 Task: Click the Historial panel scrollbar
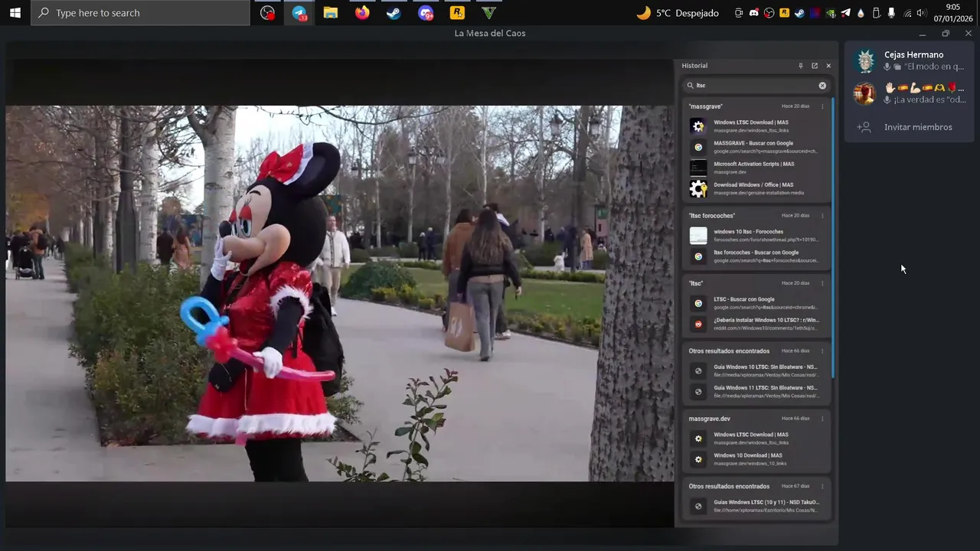click(x=833, y=237)
